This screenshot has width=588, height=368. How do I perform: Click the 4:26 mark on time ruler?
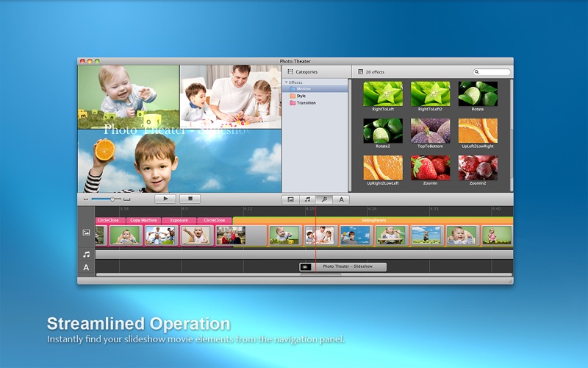(x=372, y=209)
